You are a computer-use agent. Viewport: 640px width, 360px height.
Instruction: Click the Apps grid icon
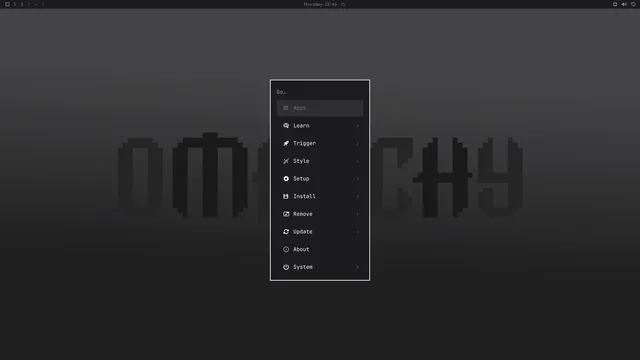coord(286,108)
